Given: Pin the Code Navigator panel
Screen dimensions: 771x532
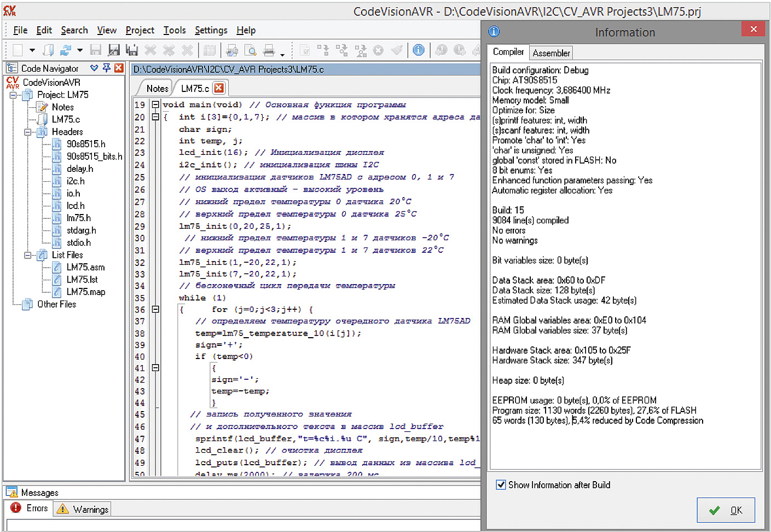Looking at the screenshot, I should coord(106,68).
